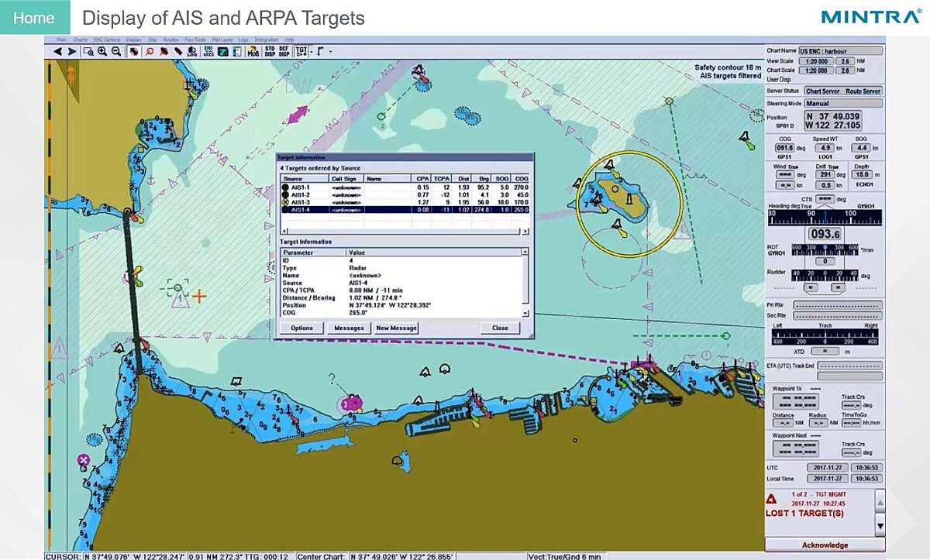
Task: Select AIS1-3 target row
Action: 405,201
